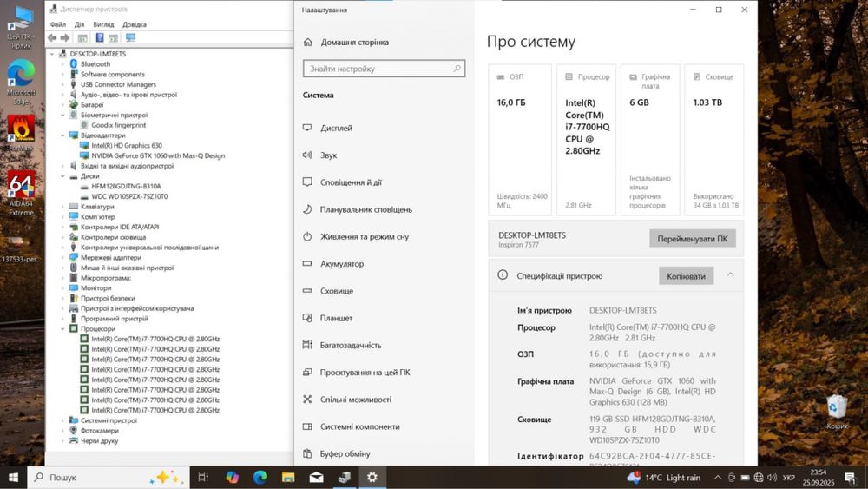The height and width of the screenshot is (489, 868).
Task: Open Сповіщення й дії settings page
Action: coord(351,182)
